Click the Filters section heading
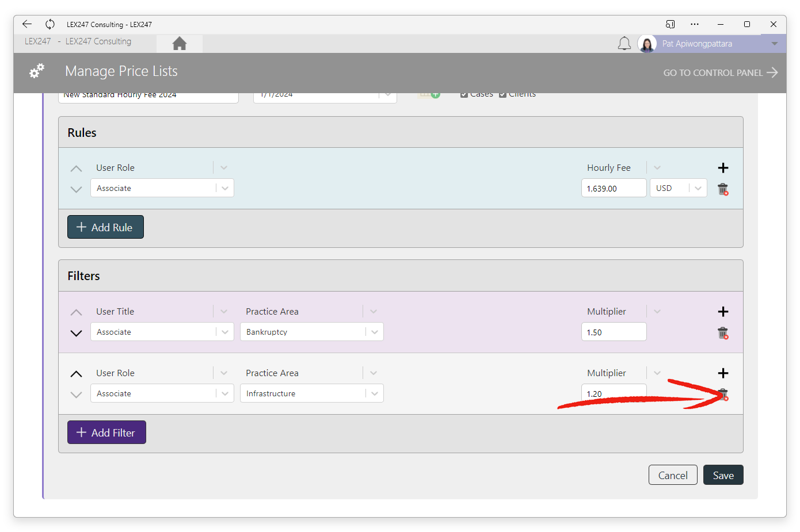The width and height of the screenshot is (800, 532). 83,276
